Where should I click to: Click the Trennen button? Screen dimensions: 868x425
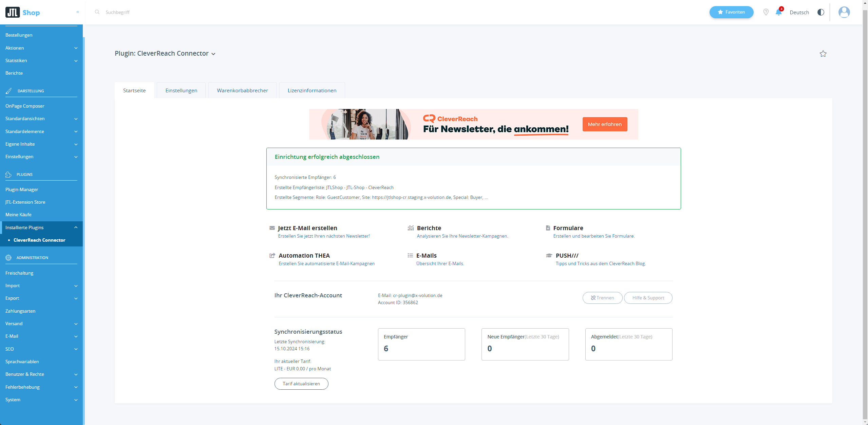(602, 298)
